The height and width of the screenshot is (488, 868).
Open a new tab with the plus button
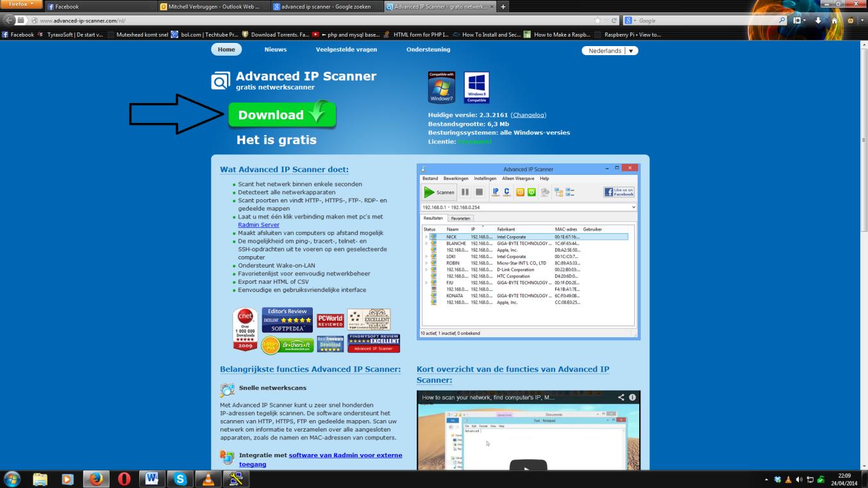pos(504,6)
